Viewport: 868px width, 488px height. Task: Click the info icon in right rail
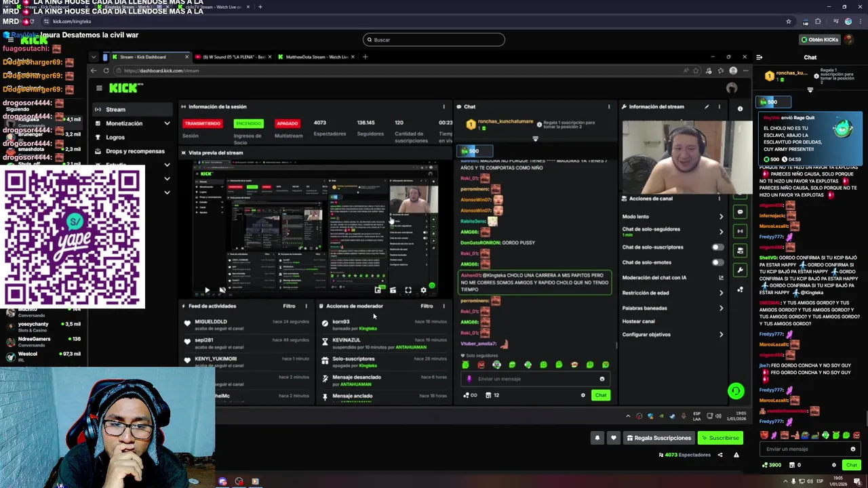(x=740, y=108)
